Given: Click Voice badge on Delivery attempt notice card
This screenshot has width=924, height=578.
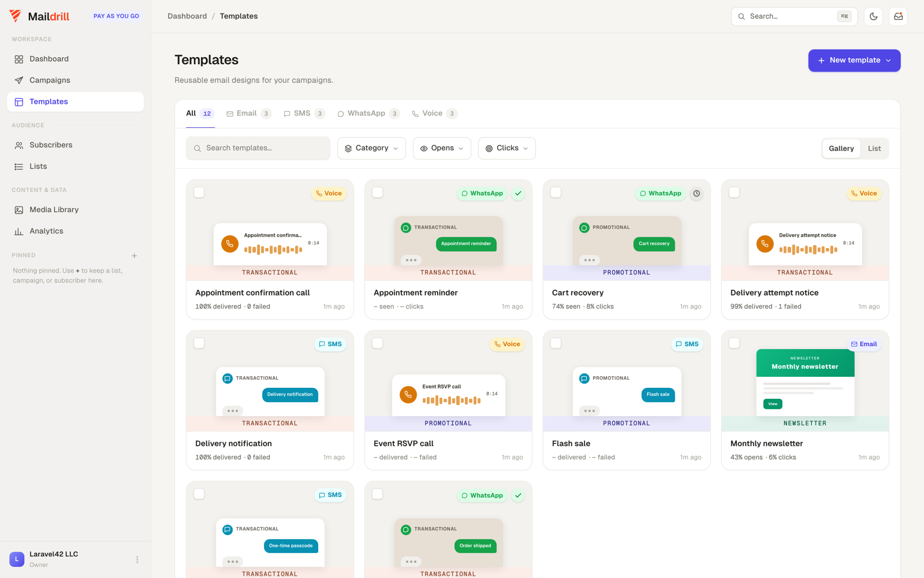Looking at the screenshot, I should [x=864, y=194].
